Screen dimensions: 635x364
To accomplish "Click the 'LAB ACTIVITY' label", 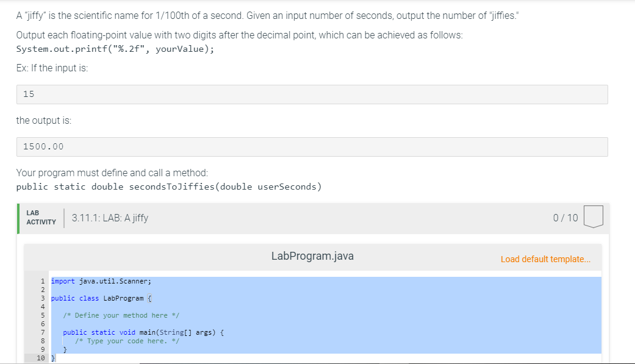I will coord(41,218).
